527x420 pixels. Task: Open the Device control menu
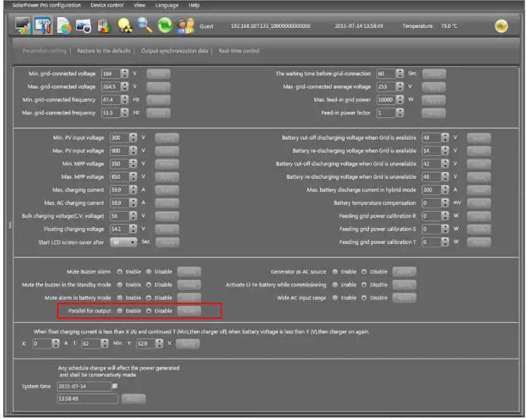[107, 5]
